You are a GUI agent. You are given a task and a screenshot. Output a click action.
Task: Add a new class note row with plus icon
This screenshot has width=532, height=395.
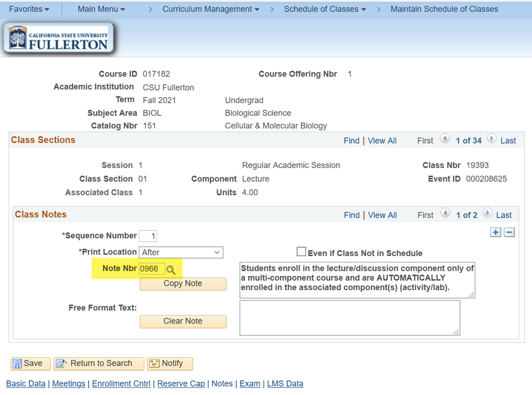496,232
